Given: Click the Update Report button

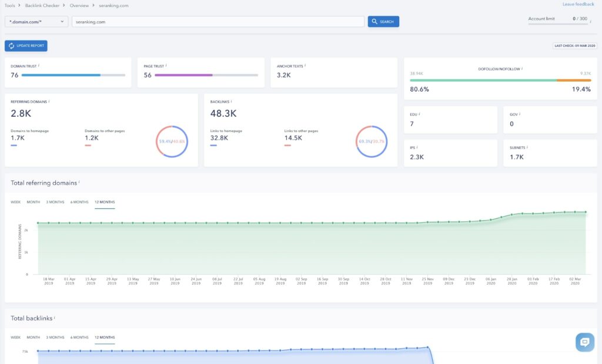Looking at the screenshot, I should [x=26, y=46].
